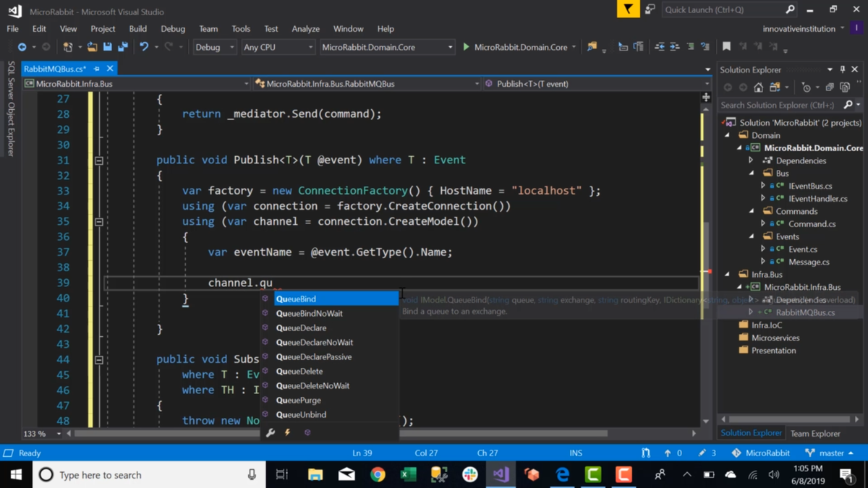Image resolution: width=868 pixels, height=488 pixels.
Task: Toggle Auto Hide pin on Solution Explorer
Action: pyautogui.click(x=843, y=69)
